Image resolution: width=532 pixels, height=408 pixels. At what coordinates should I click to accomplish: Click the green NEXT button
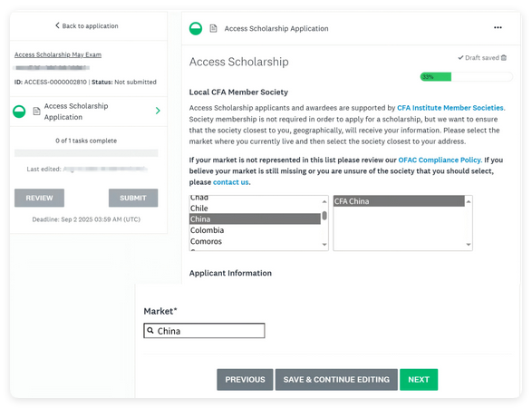point(419,380)
